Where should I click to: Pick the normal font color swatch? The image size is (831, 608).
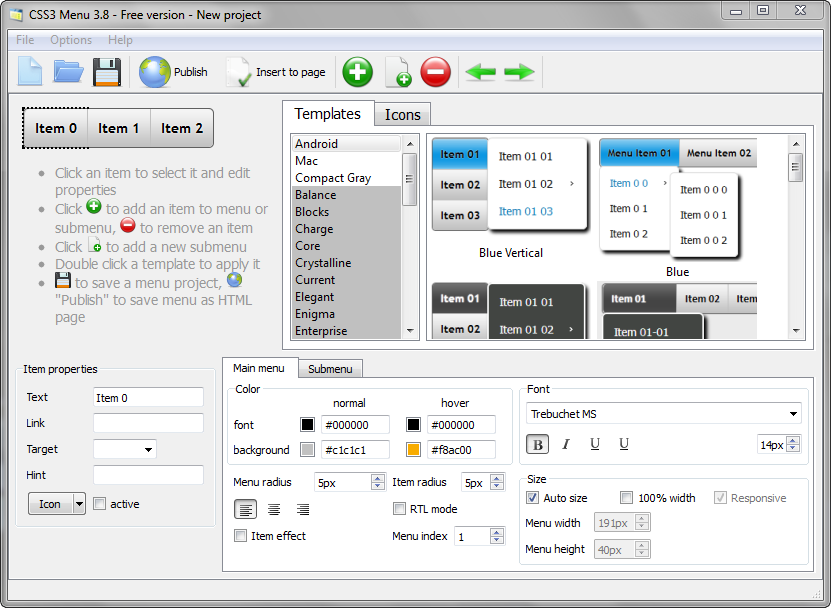tap(307, 425)
